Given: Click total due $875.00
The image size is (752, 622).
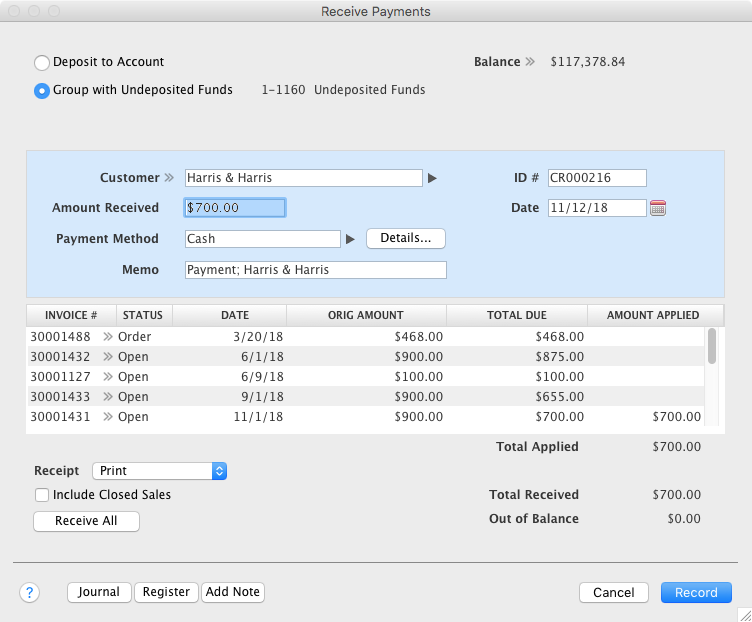Looking at the screenshot, I should pyautogui.click(x=559, y=357).
